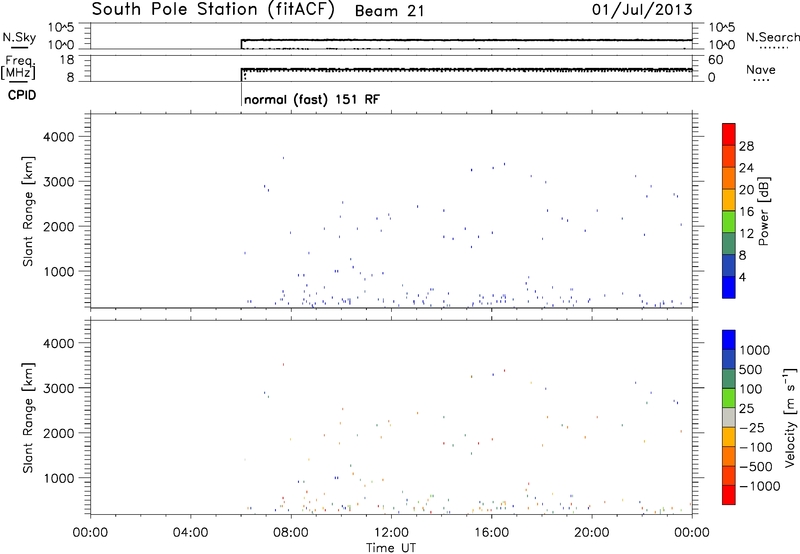Click the teal 8–12 dB Power swatch
The height and width of the screenshot is (554, 800).
click(x=729, y=244)
